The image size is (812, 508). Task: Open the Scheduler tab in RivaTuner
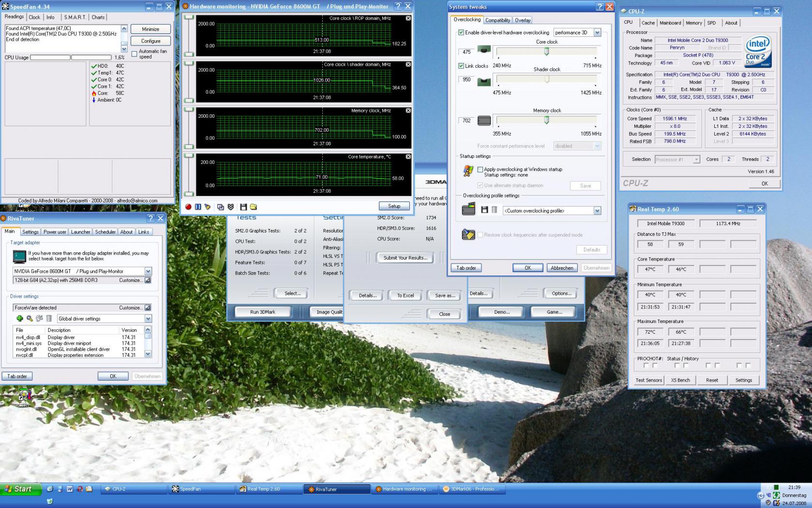(x=105, y=232)
